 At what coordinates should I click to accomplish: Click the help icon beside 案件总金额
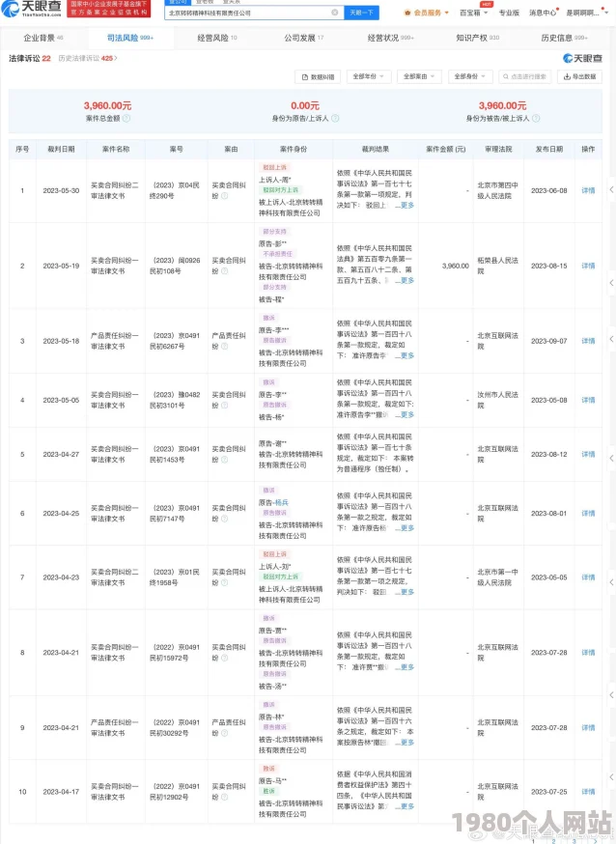[x=126, y=118]
